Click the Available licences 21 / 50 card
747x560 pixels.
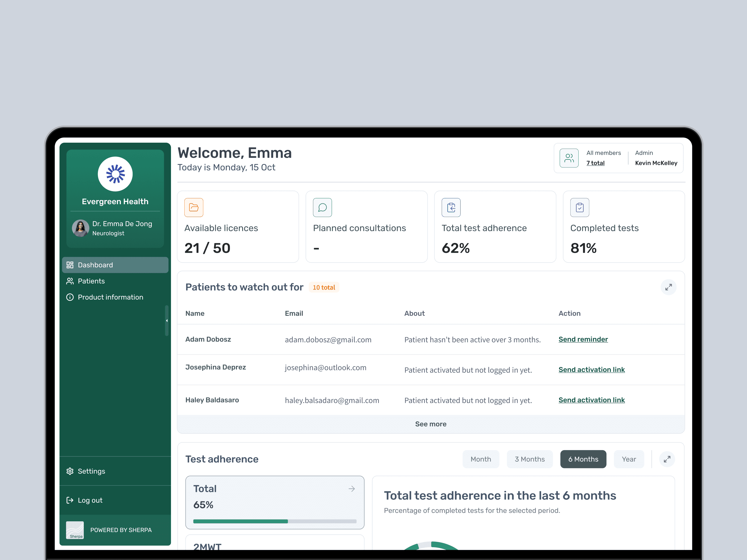click(x=238, y=226)
